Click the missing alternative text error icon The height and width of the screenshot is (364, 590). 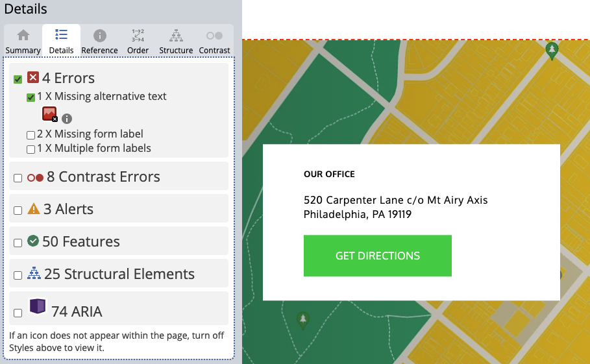coord(49,115)
